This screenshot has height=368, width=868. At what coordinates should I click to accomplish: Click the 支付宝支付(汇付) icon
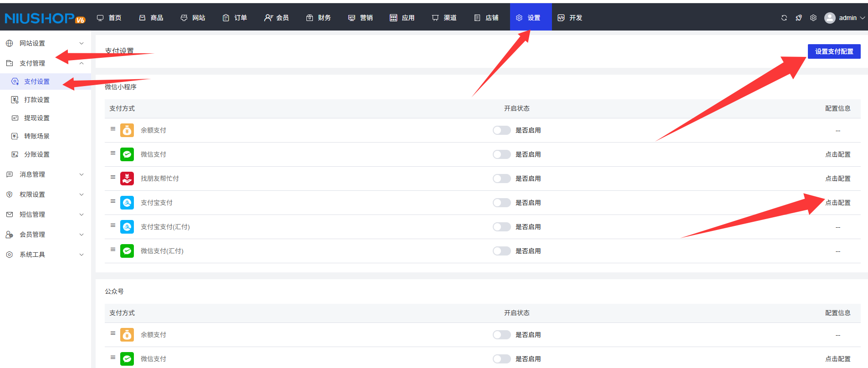pos(127,227)
